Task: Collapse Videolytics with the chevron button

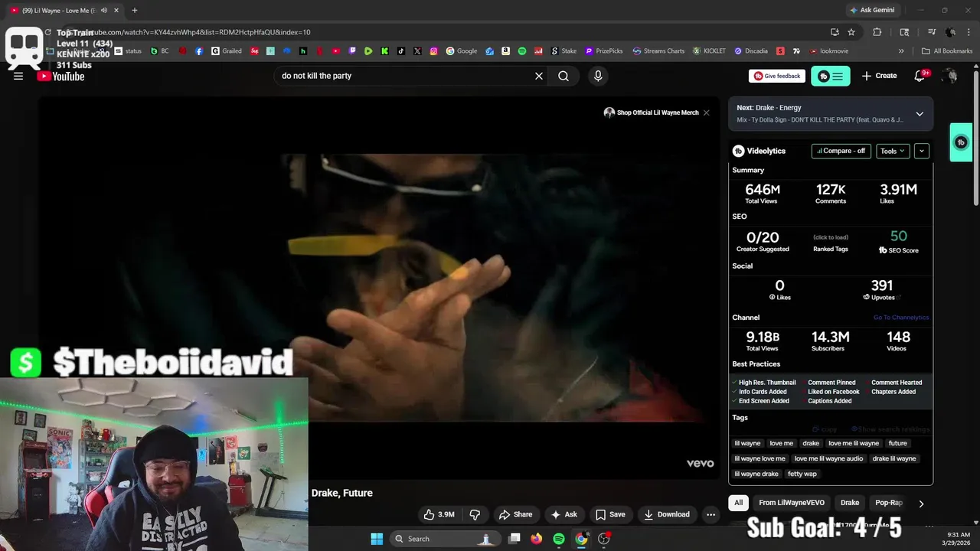Action: pos(921,151)
